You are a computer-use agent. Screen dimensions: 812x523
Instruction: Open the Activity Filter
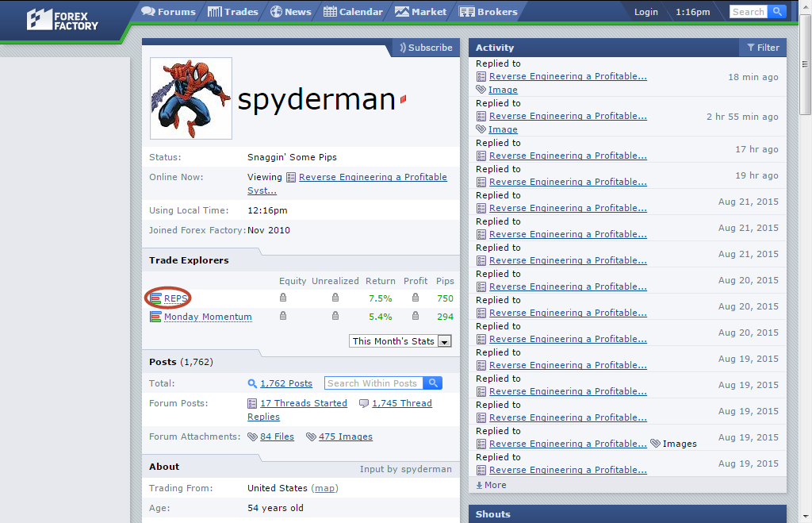pos(763,48)
